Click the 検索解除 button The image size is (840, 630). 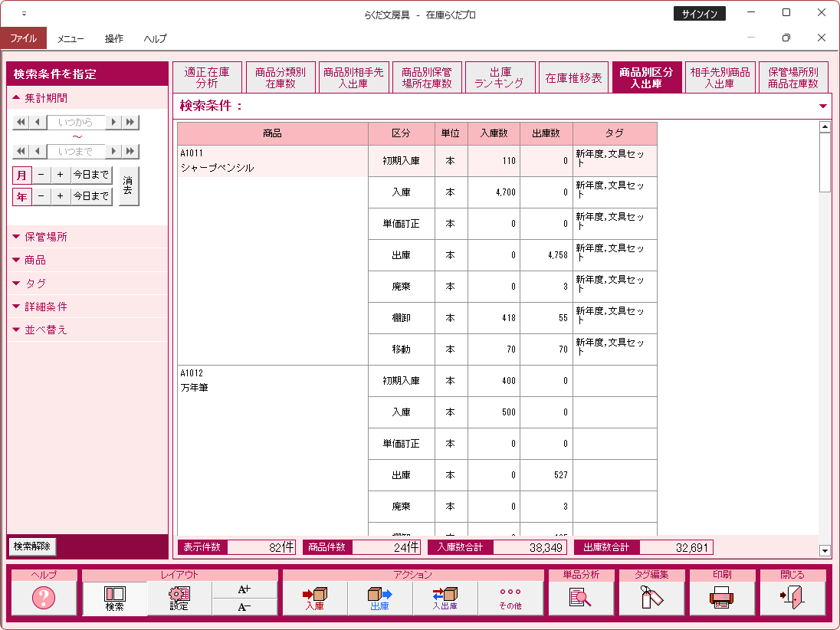(32, 546)
